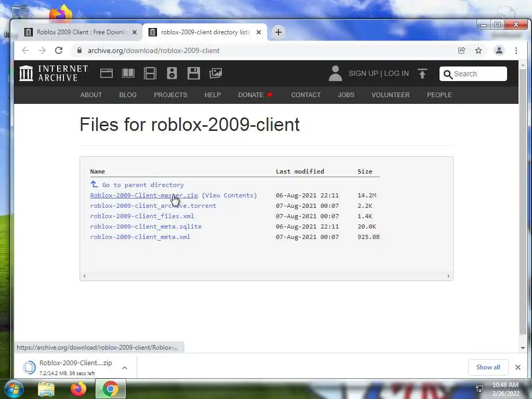Click Show all downloads button

point(488,367)
